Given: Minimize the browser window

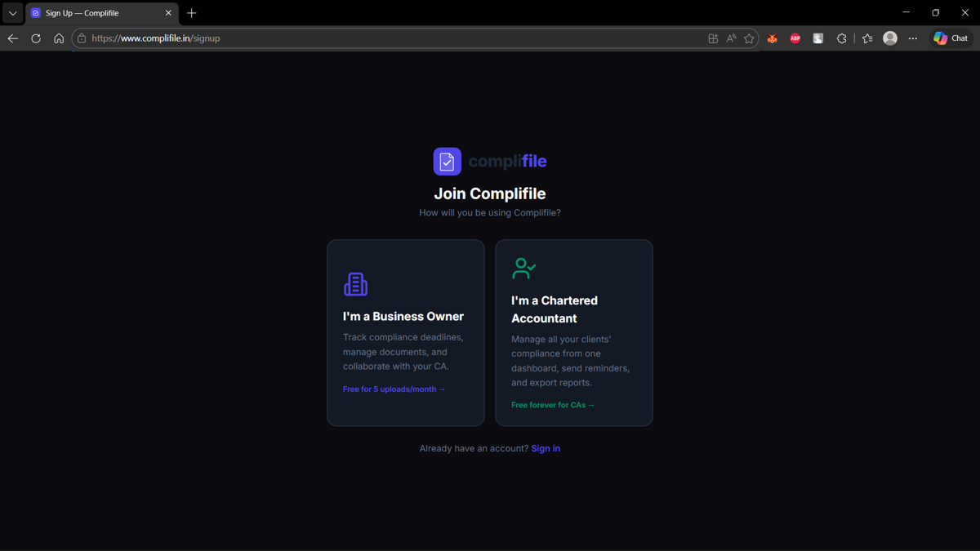Looking at the screenshot, I should (906, 12).
